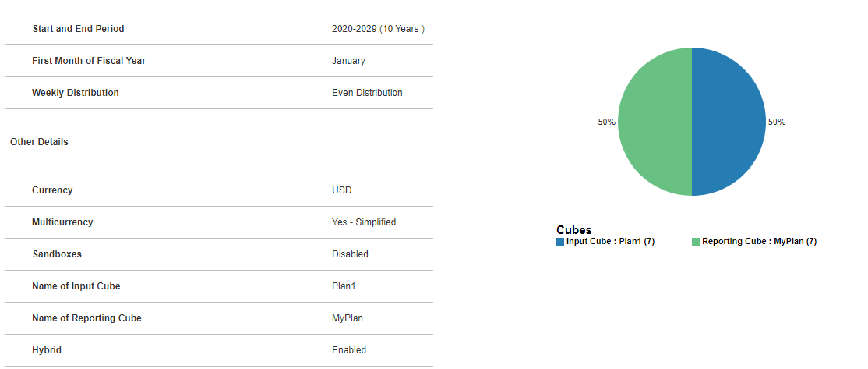868x369 pixels.
Task: Click the Cubes legend title
Action: [573, 230]
